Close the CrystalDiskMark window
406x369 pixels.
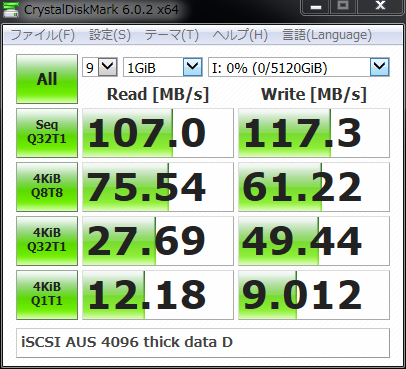(x=380, y=7)
